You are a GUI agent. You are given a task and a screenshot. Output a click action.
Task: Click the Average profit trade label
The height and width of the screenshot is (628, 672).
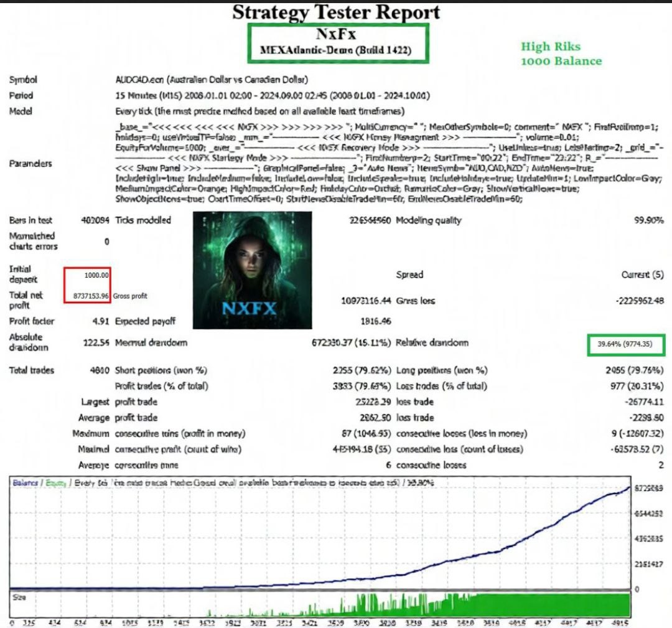coord(118,418)
